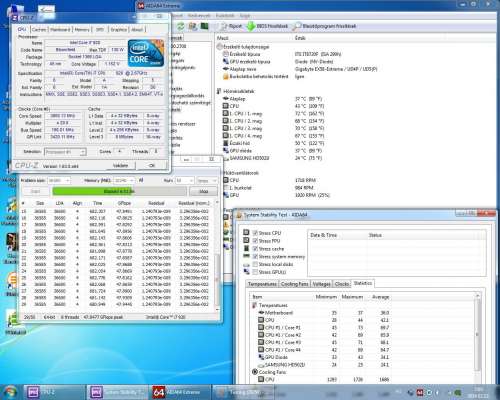
Task: Open the Cooling Fans tab in Stability Test
Action: click(294, 284)
